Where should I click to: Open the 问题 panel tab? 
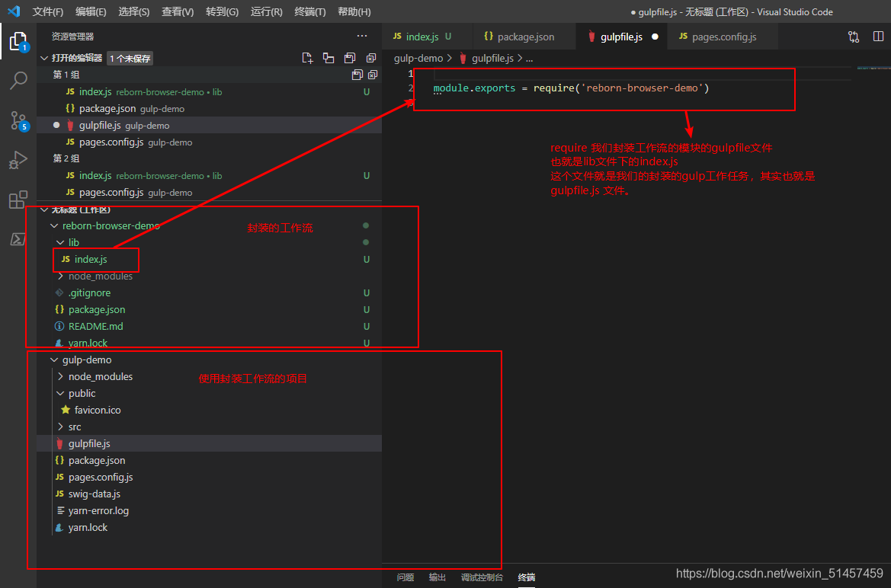[405, 577]
